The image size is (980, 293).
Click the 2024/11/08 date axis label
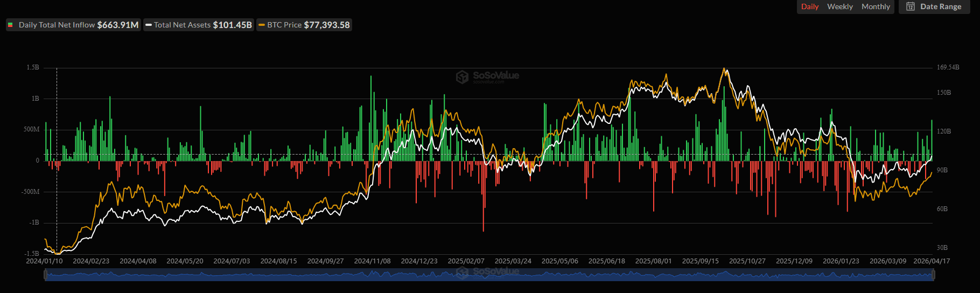coord(372,261)
